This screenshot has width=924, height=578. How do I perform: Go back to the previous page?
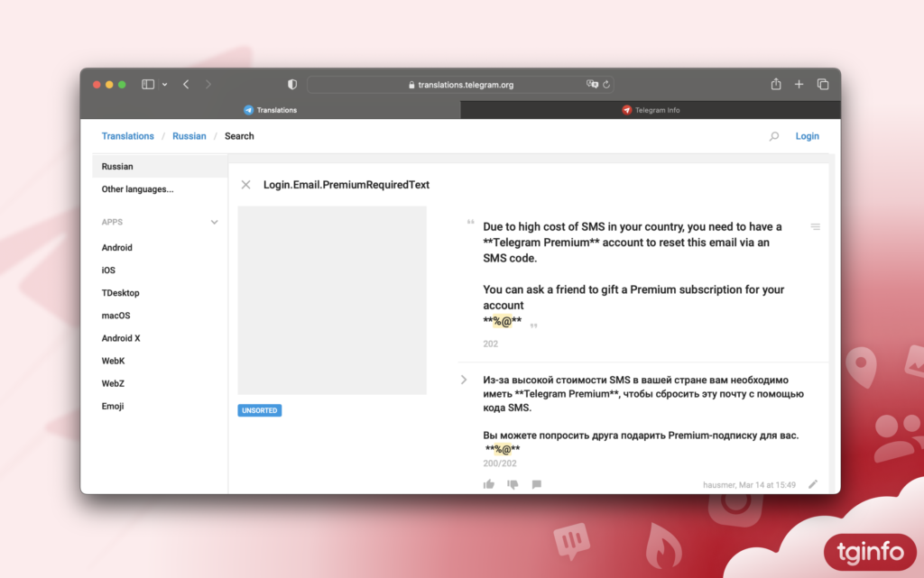(186, 84)
